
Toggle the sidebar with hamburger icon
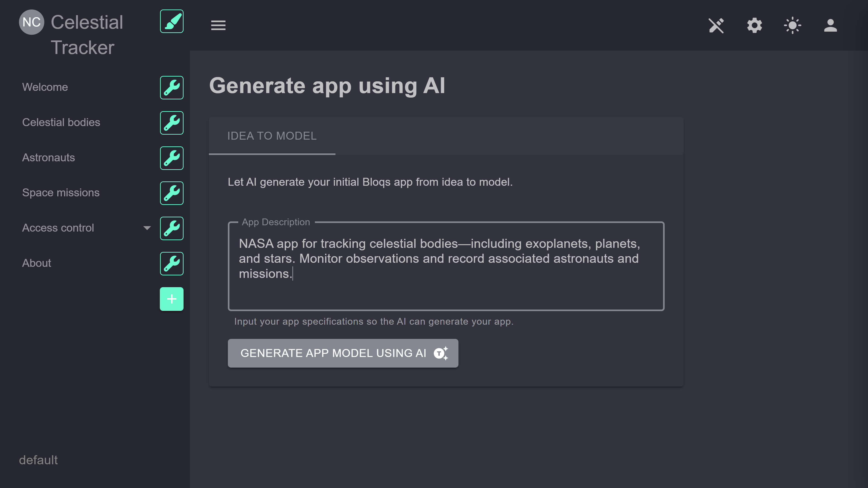(x=218, y=25)
